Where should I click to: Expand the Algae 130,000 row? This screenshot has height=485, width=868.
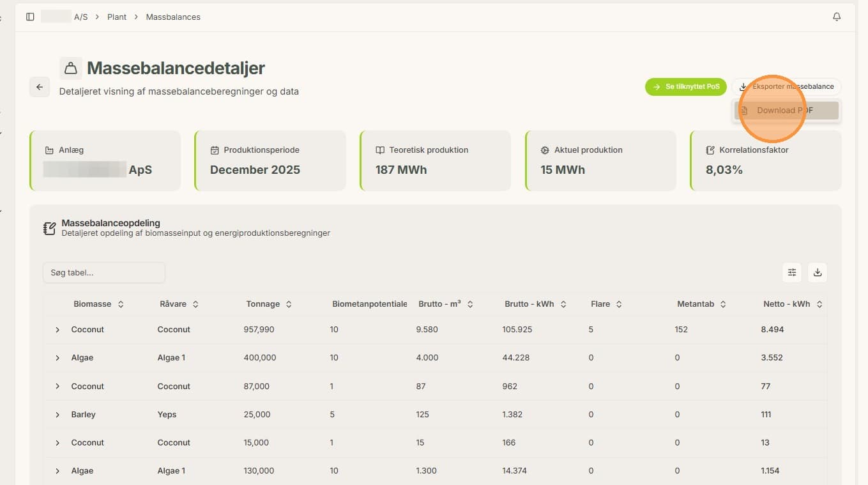click(x=57, y=471)
